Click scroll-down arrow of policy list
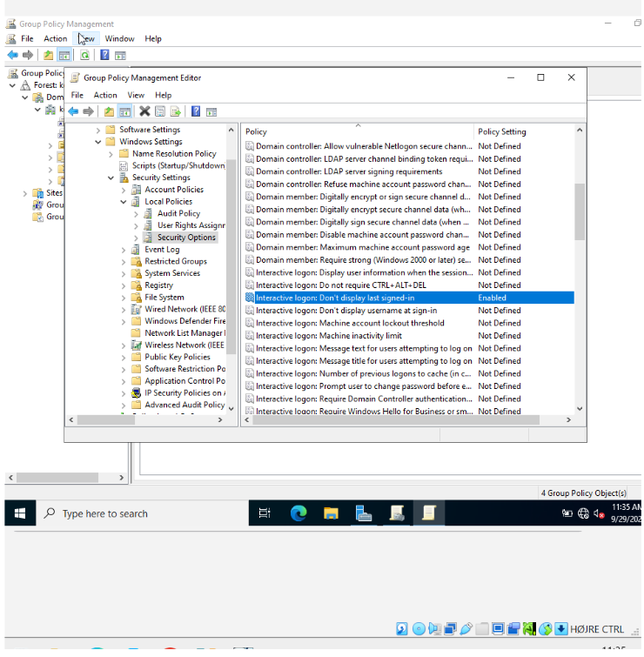The width and height of the screenshot is (644, 657). (580, 408)
